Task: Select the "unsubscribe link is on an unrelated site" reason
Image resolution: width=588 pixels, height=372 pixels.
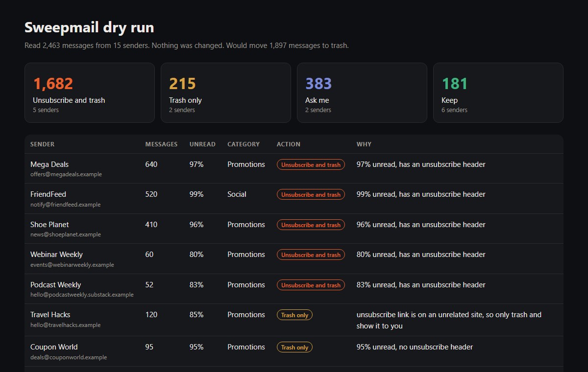Action: (449, 320)
